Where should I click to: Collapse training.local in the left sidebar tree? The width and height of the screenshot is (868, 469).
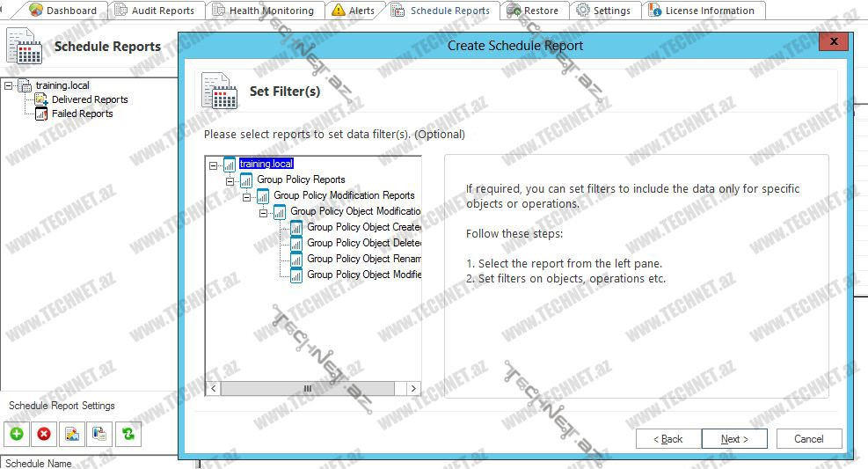pyautogui.click(x=9, y=85)
